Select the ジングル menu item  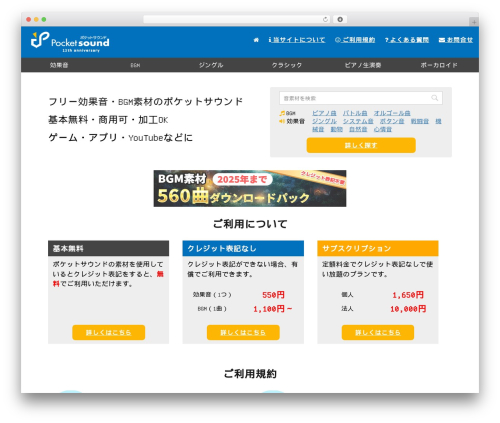point(211,65)
